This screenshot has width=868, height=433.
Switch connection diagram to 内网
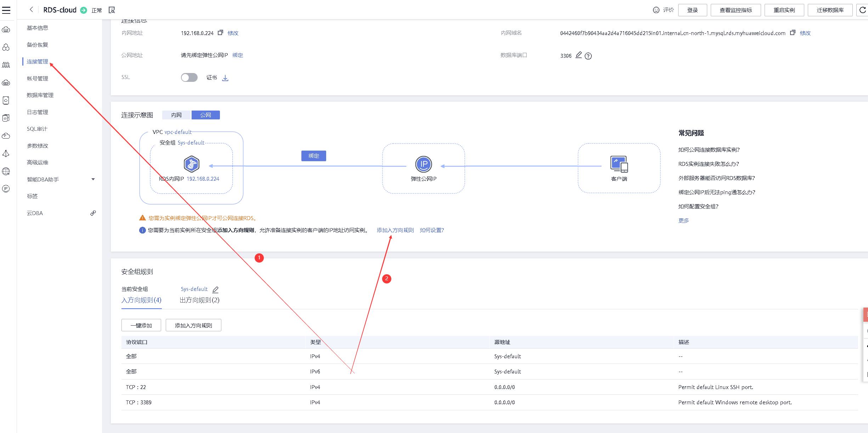pos(176,115)
